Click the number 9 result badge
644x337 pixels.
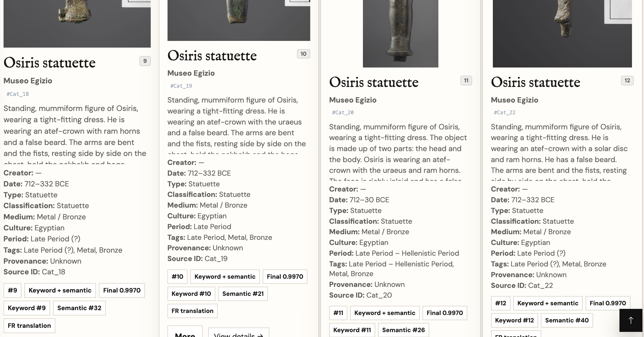click(x=145, y=61)
